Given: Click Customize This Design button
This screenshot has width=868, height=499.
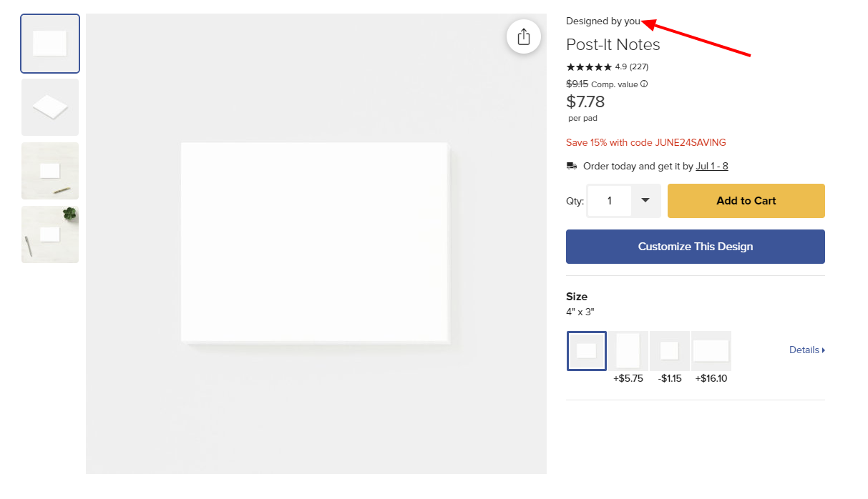Looking at the screenshot, I should pos(696,247).
